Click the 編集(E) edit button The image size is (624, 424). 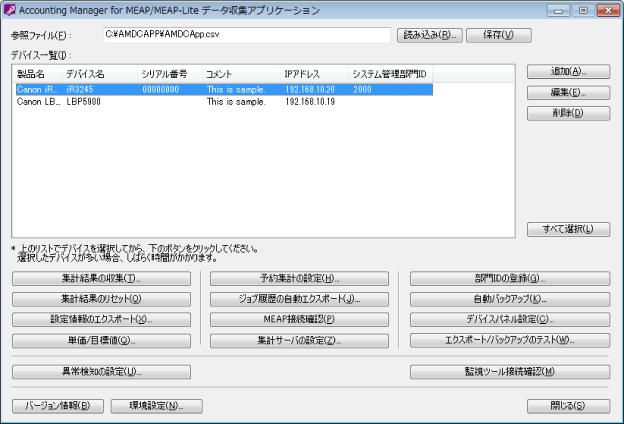coord(568,92)
